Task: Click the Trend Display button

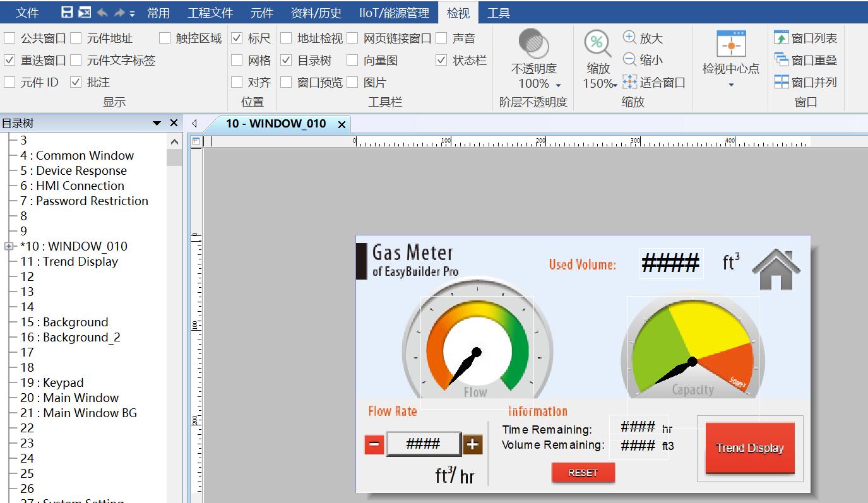Action: pyautogui.click(x=750, y=448)
